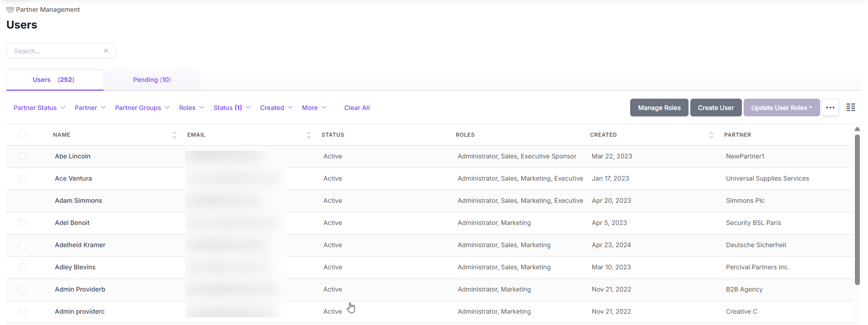Screen dimensions: 868x325
Task: Open the column layout view icon
Action: pyautogui.click(x=850, y=108)
